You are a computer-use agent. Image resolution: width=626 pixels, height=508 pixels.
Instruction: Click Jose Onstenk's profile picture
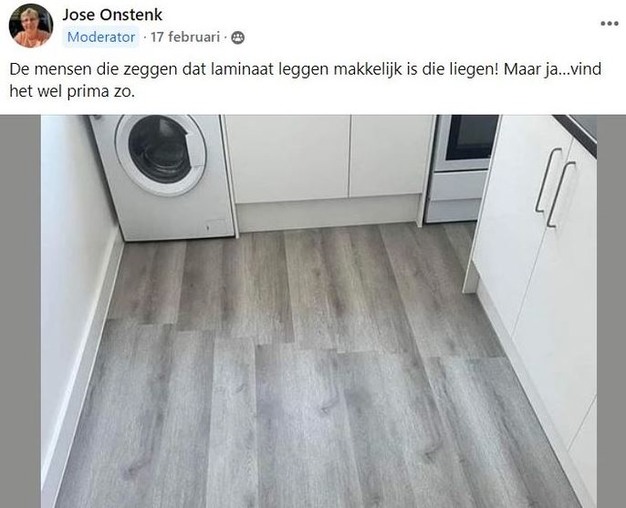pos(31,26)
